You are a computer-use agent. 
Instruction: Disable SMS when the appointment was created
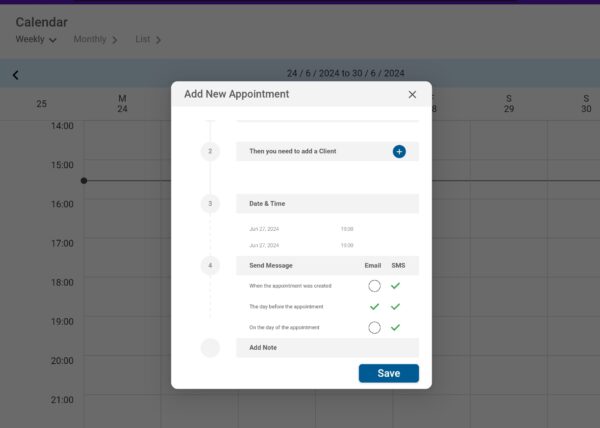(395, 286)
